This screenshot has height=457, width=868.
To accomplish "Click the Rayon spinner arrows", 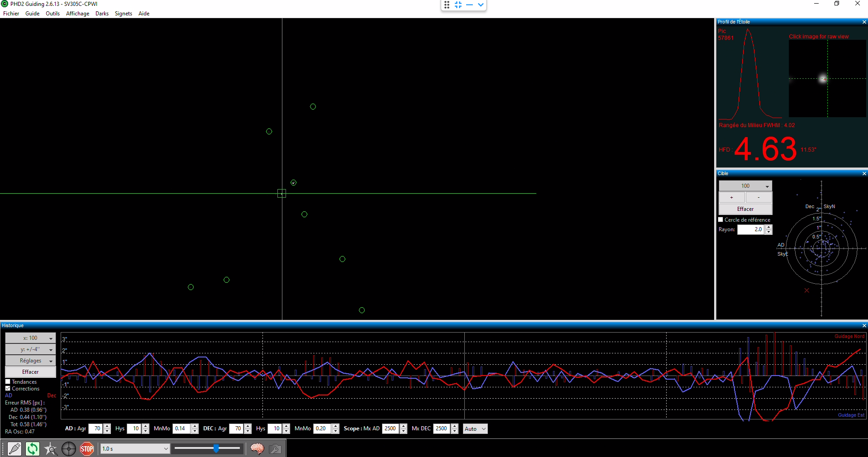I will tap(768, 230).
